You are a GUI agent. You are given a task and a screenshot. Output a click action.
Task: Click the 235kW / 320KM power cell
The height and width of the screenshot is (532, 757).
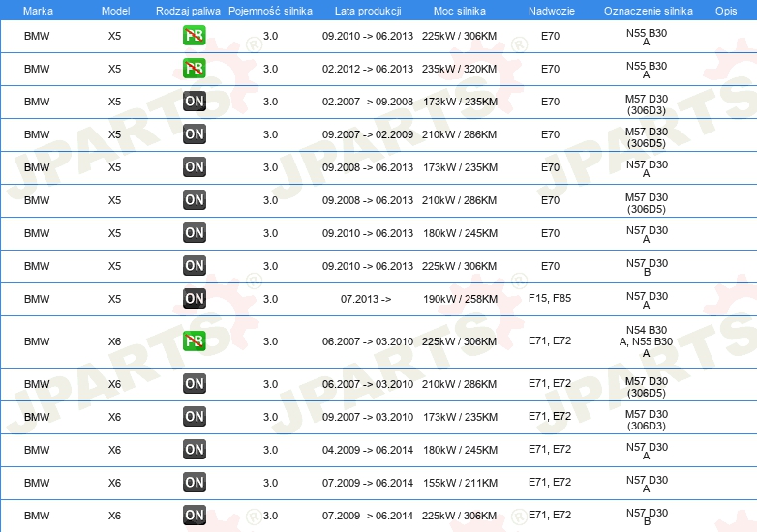coord(459,69)
